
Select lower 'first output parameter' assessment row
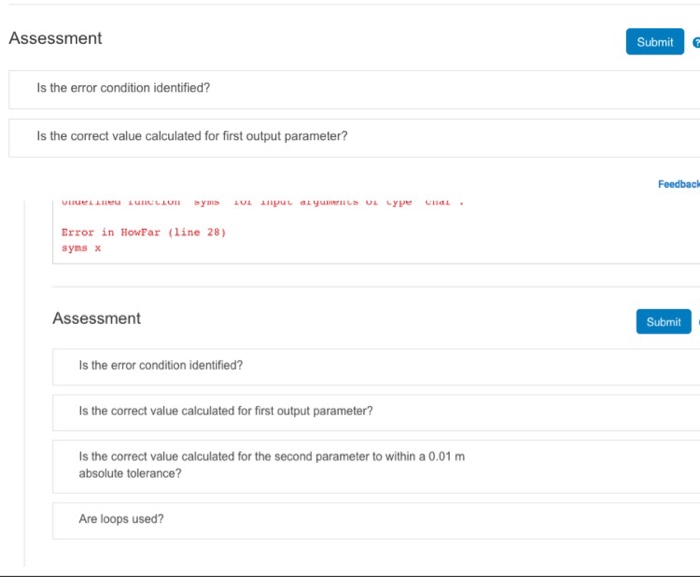(x=376, y=413)
